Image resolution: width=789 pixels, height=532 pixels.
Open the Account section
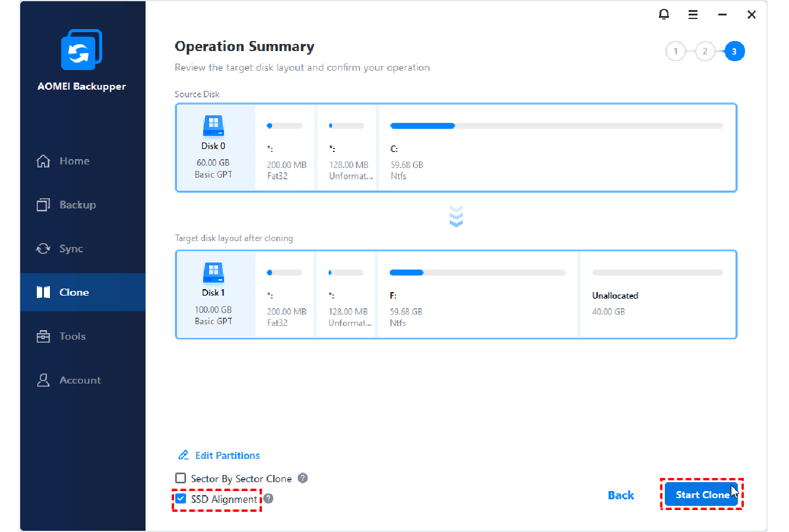[83, 380]
